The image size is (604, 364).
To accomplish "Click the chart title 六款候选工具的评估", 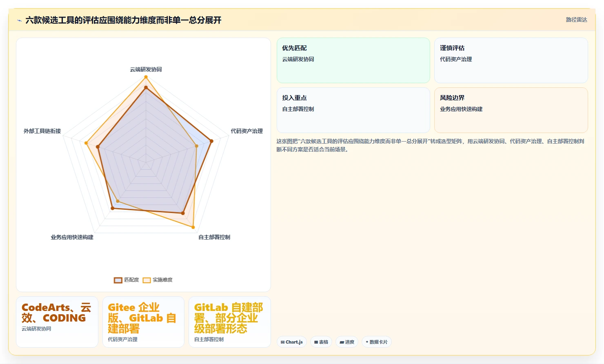I will pos(123,20).
